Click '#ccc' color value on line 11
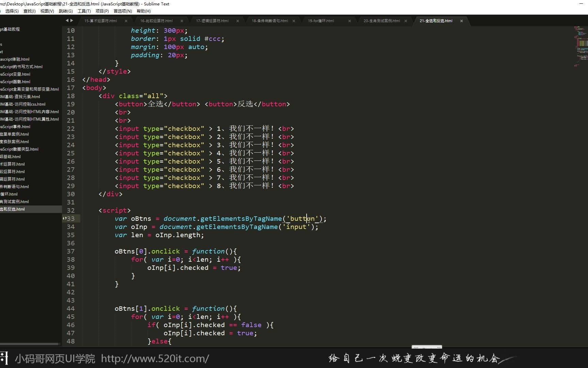 pyautogui.click(x=212, y=39)
